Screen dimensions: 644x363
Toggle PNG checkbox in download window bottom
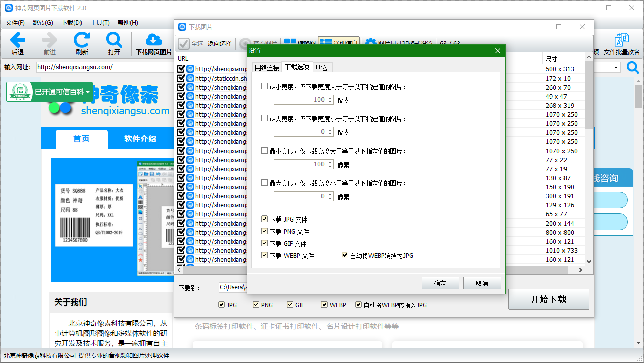(x=256, y=305)
